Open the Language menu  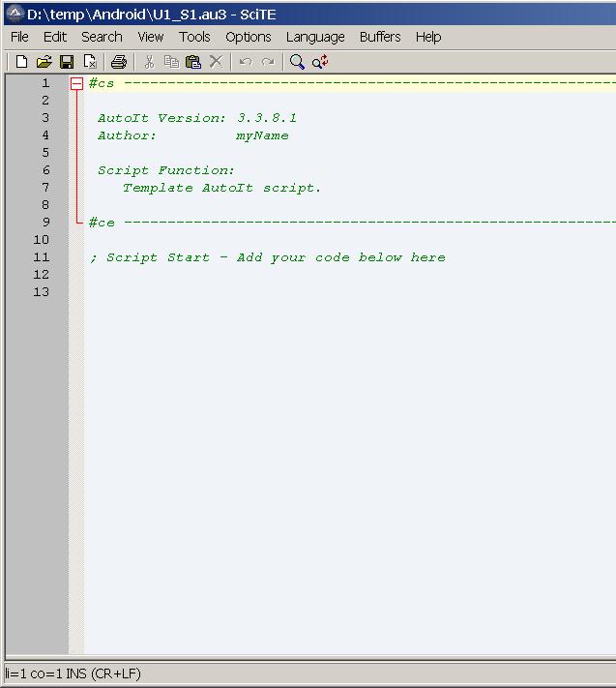tap(315, 37)
